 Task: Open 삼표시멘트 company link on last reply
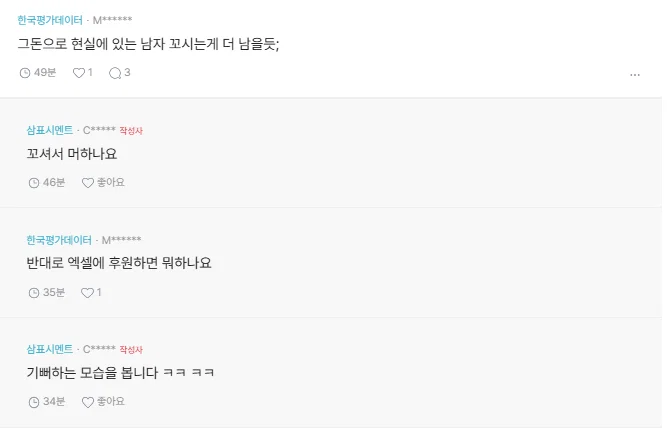(50, 349)
